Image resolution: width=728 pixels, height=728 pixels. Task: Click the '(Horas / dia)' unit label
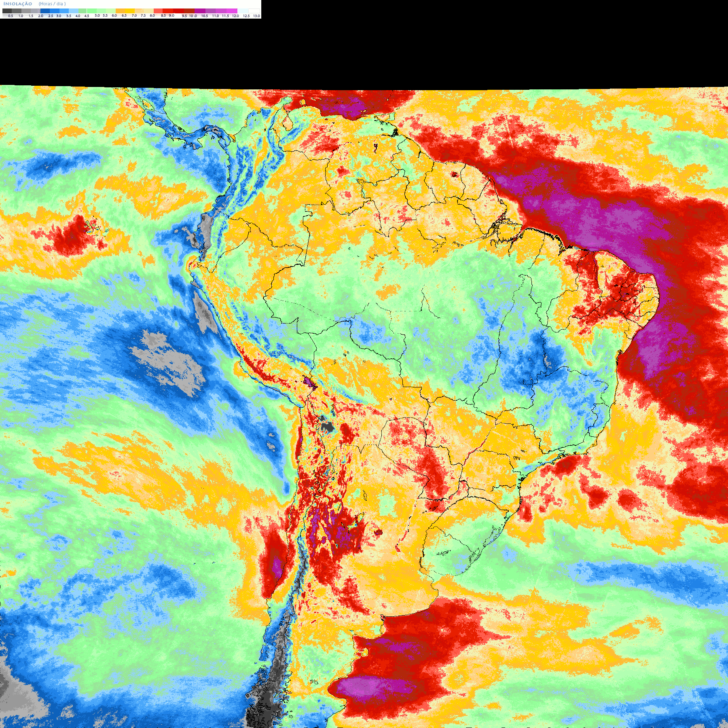tap(52, 4)
